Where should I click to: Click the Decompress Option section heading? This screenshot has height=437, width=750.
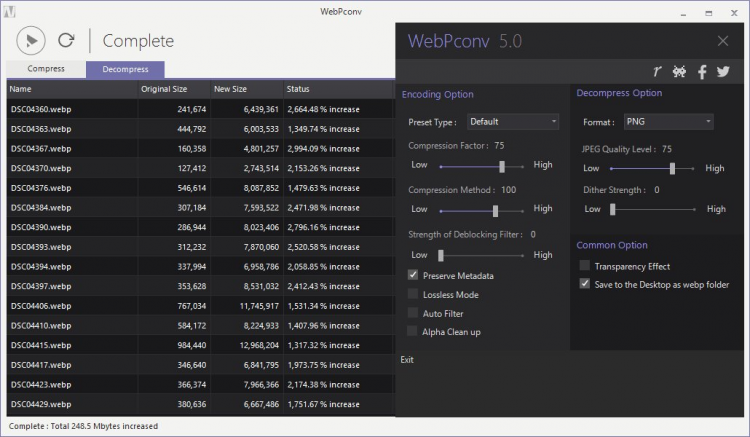619,93
